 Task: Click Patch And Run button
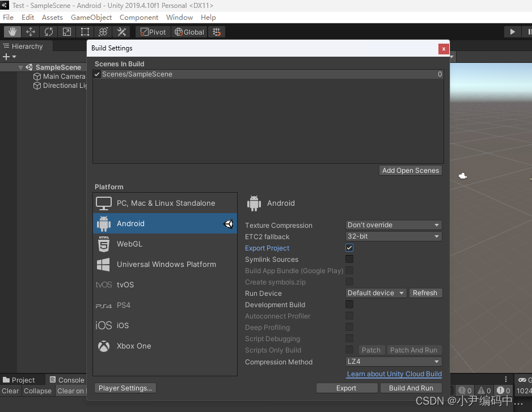[x=414, y=350]
